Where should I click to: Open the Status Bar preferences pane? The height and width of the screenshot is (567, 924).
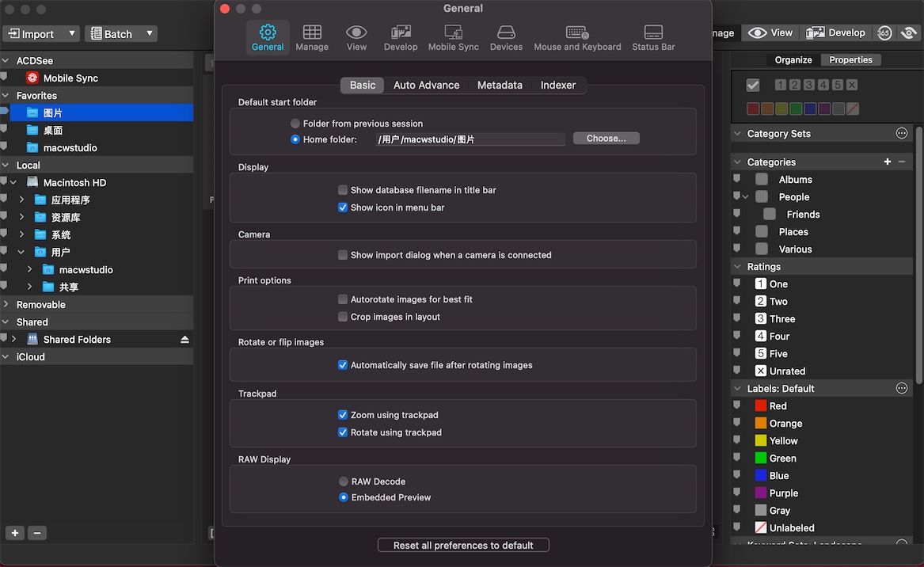(653, 38)
